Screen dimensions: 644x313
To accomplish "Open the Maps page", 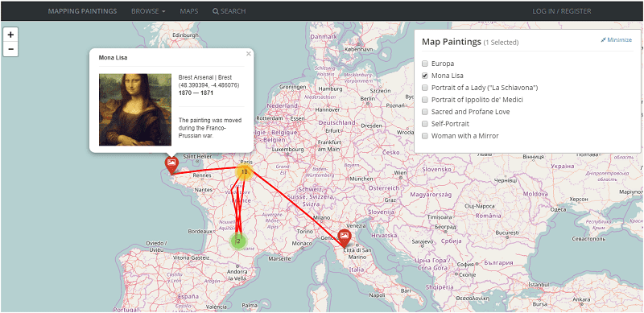I will click(189, 11).
